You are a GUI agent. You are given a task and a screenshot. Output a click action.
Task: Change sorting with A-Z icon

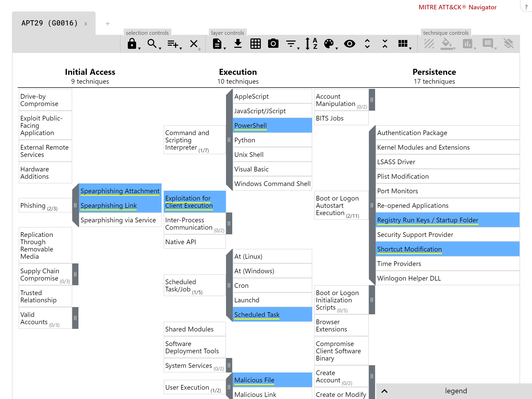coord(311,44)
